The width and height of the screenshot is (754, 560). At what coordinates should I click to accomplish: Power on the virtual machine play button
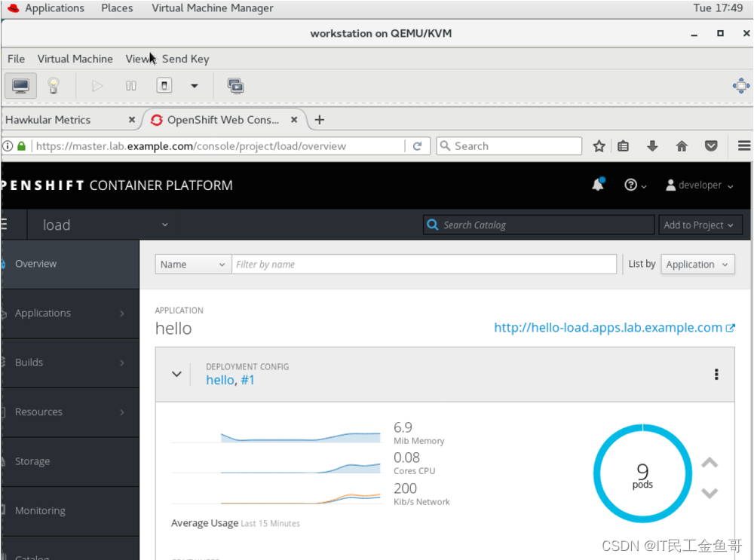coord(97,86)
